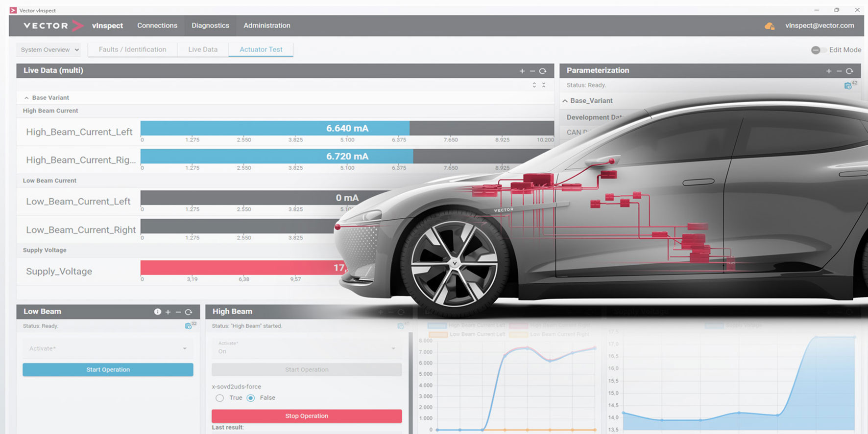Click the High_Beam_Current_Left blue bar gauge
The width and height of the screenshot is (868, 434).
pos(275,128)
